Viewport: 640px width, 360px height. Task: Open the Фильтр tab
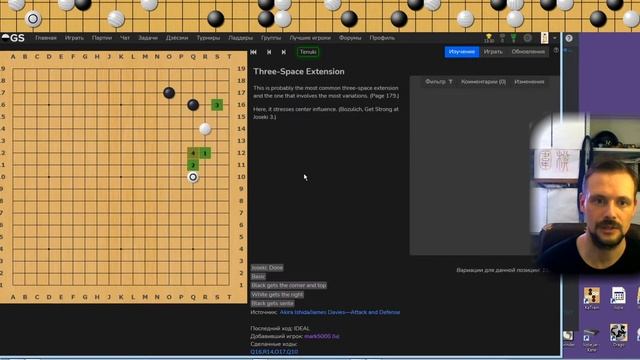pyautogui.click(x=439, y=82)
